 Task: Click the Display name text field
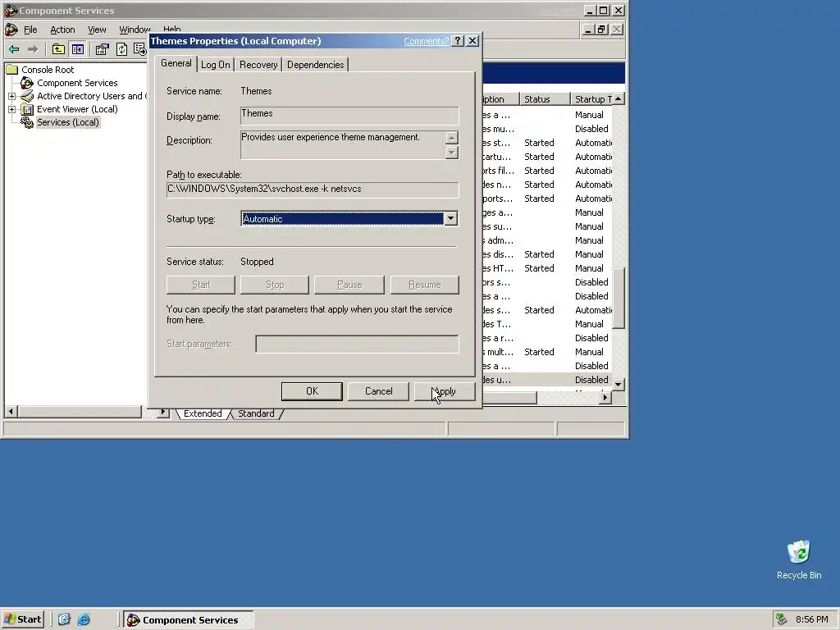(x=349, y=116)
